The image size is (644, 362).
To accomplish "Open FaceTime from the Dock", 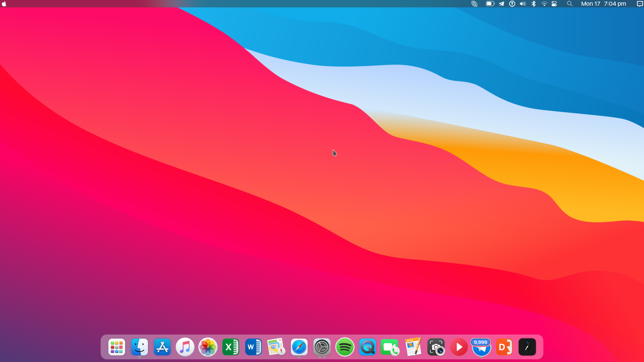I will (x=390, y=347).
